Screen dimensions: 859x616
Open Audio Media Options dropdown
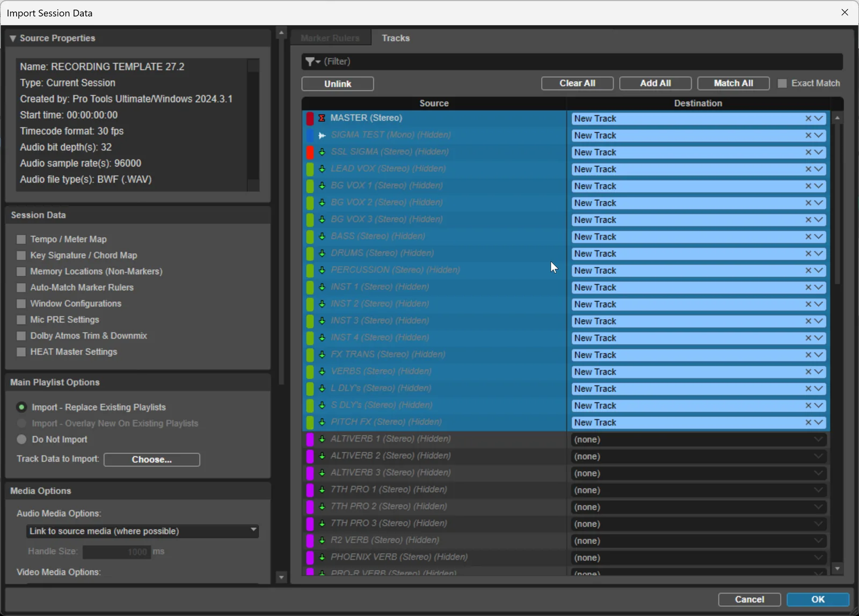[x=143, y=531]
